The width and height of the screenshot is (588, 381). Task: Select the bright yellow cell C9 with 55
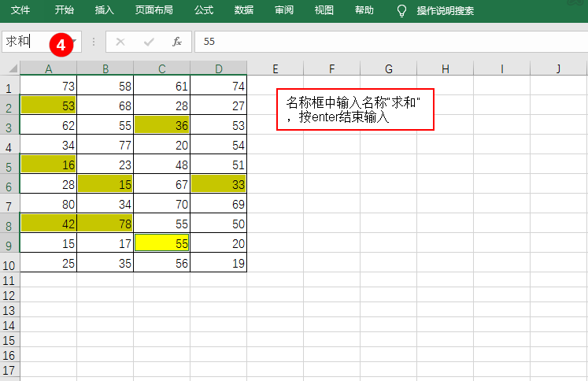(161, 243)
